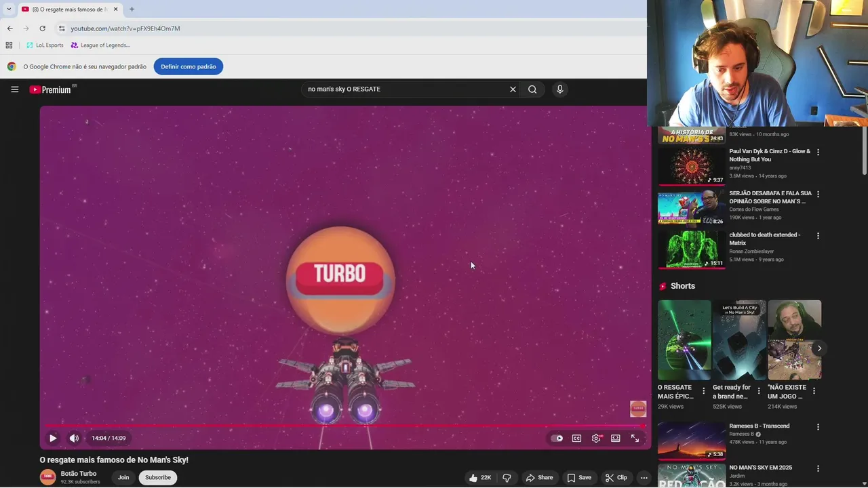
Task: Open options for Get ready short
Action: tap(759, 391)
